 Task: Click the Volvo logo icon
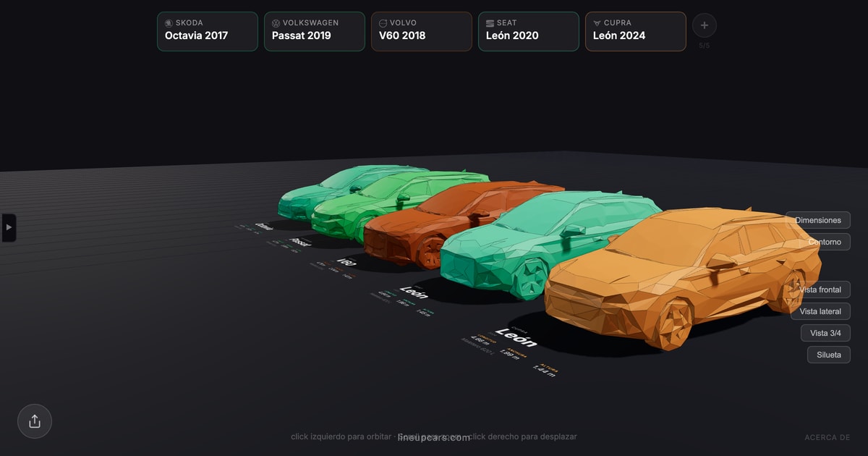(383, 23)
